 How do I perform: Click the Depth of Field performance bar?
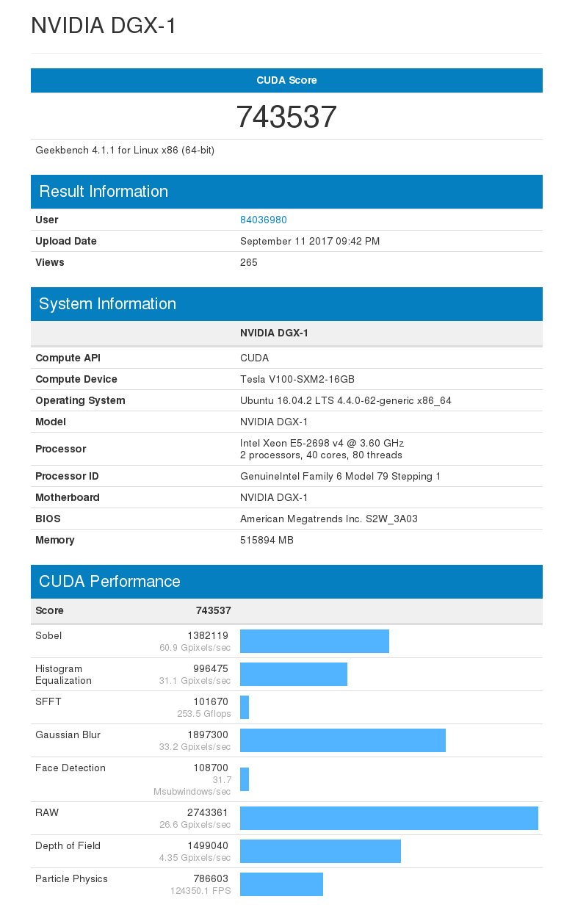(320, 851)
